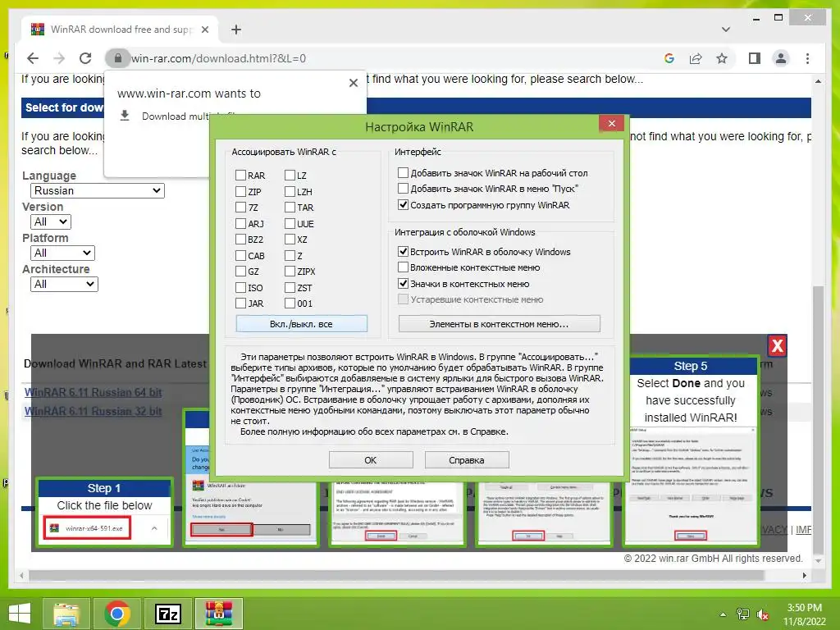840x630 pixels.
Task: Click the Справка help button
Action: pyautogui.click(x=467, y=460)
